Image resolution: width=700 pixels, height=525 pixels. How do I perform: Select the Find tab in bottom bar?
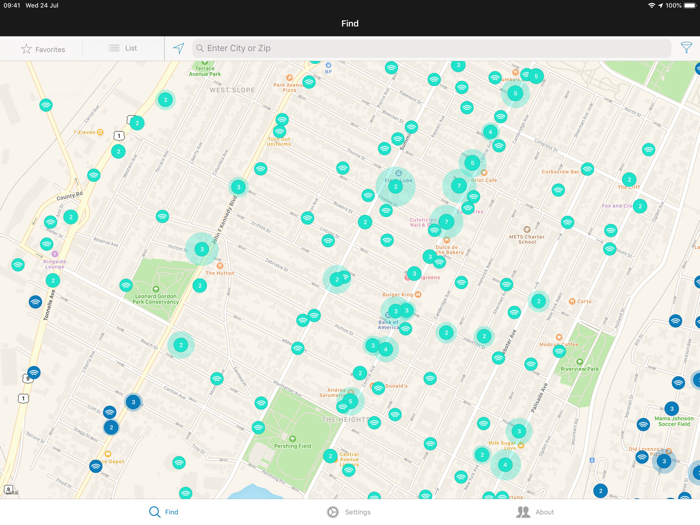(x=163, y=512)
